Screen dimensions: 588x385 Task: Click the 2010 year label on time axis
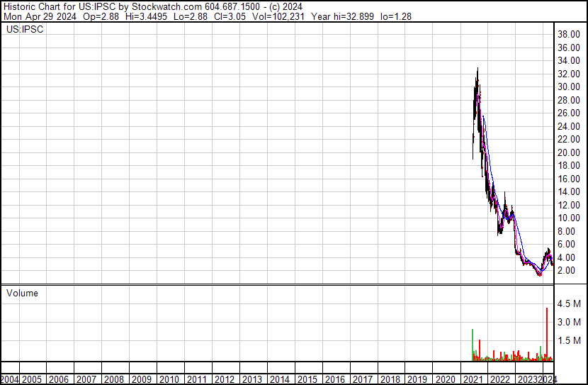tap(169, 379)
